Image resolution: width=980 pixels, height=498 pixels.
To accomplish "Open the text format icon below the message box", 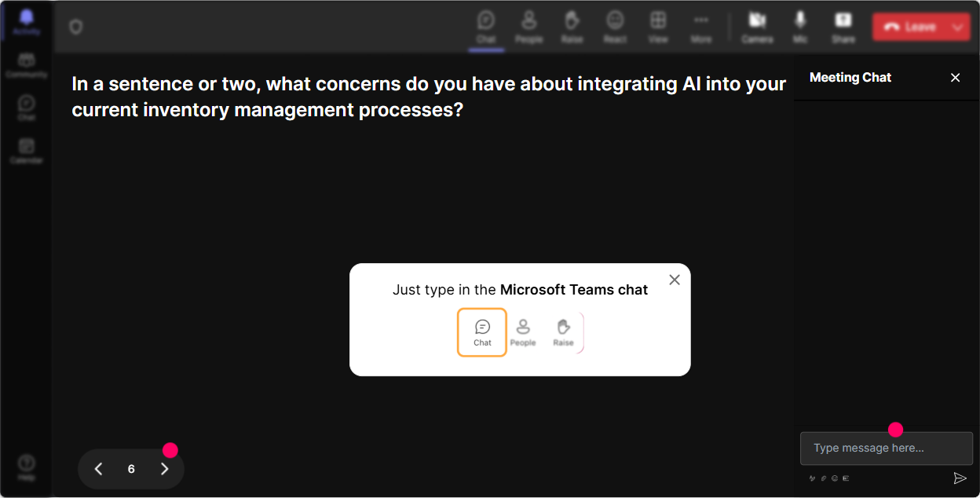I will click(x=812, y=478).
